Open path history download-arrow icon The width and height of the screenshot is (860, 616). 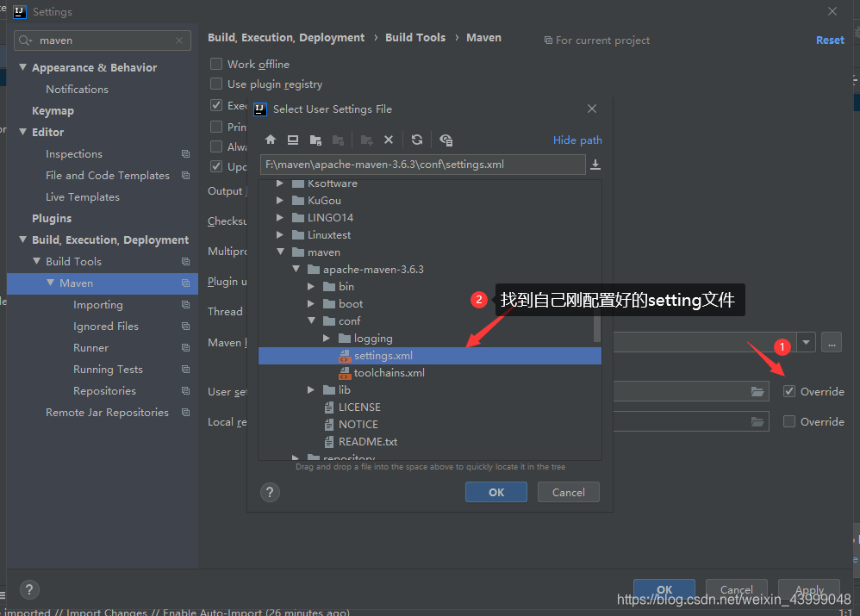tap(595, 164)
